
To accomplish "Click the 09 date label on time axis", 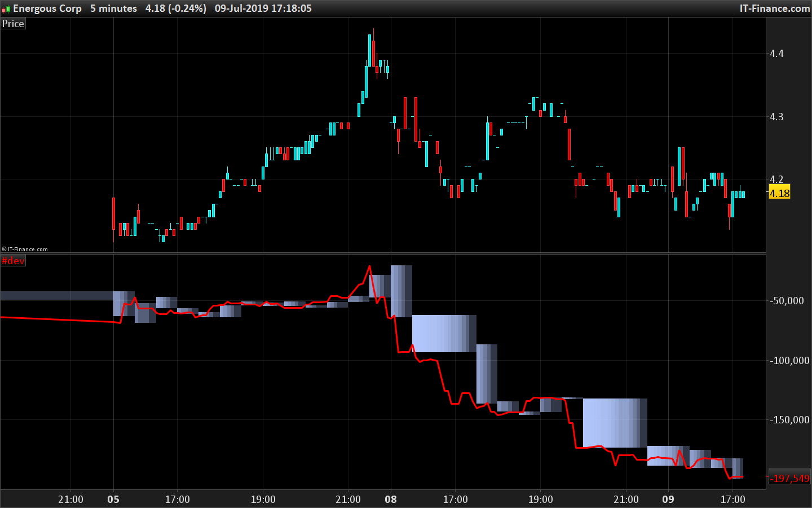I will pyautogui.click(x=668, y=500).
